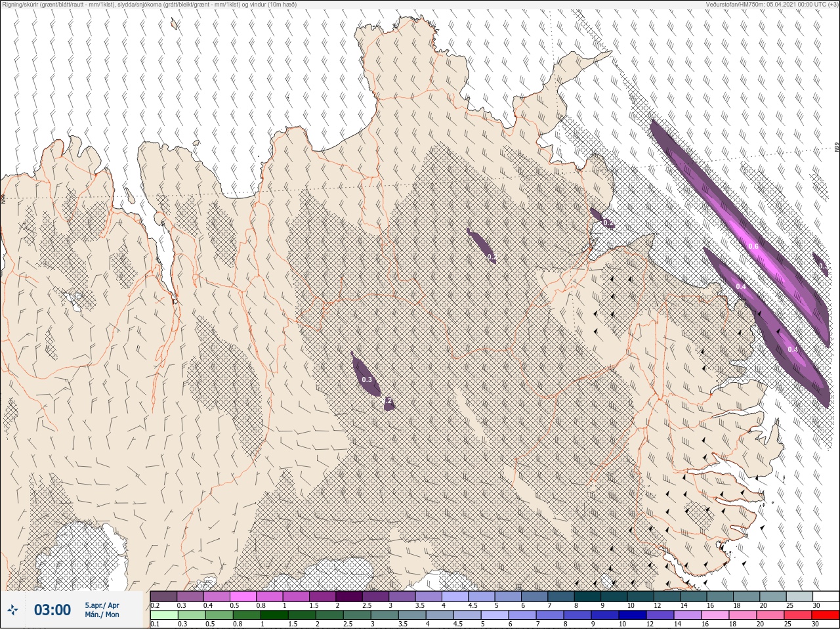The height and width of the screenshot is (629, 840).
Task: Select white swatch after 30 in the top legend row
Action: click(x=826, y=597)
